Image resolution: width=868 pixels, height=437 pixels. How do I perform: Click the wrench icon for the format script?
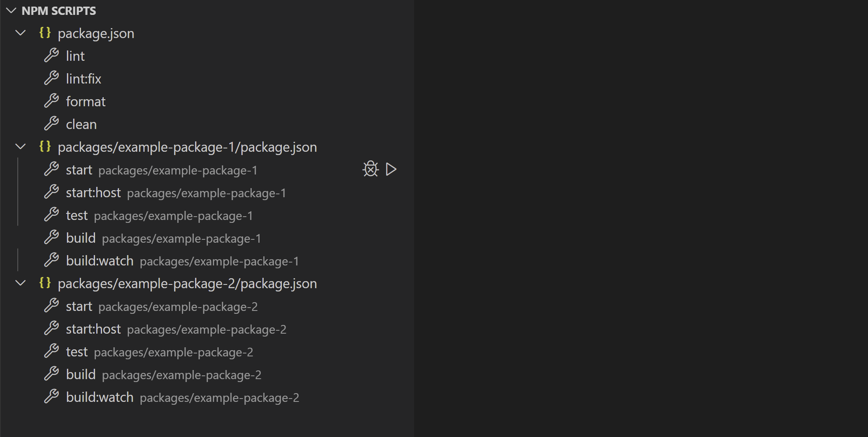click(x=52, y=101)
